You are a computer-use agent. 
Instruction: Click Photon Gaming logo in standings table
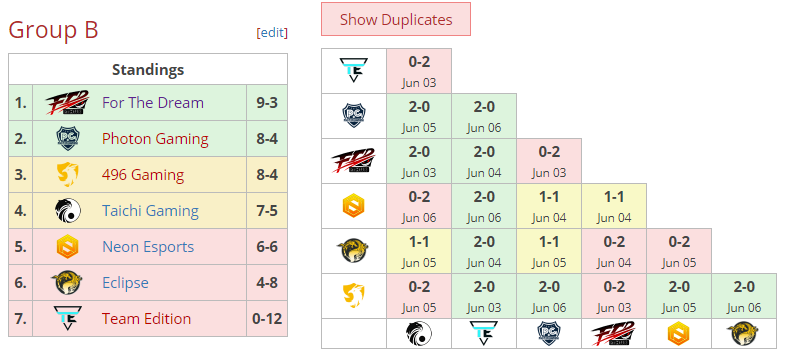coord(67,139)
